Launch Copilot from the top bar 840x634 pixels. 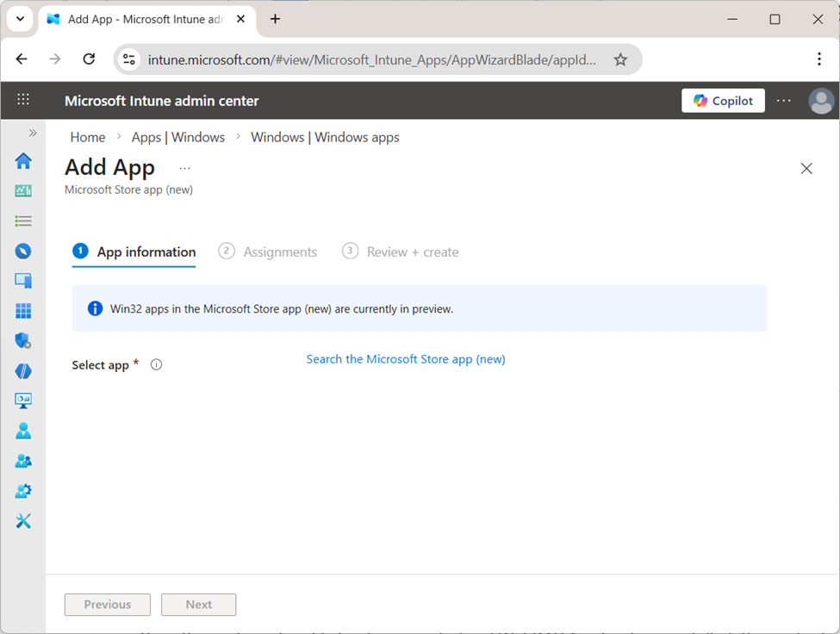click(723, 100)
